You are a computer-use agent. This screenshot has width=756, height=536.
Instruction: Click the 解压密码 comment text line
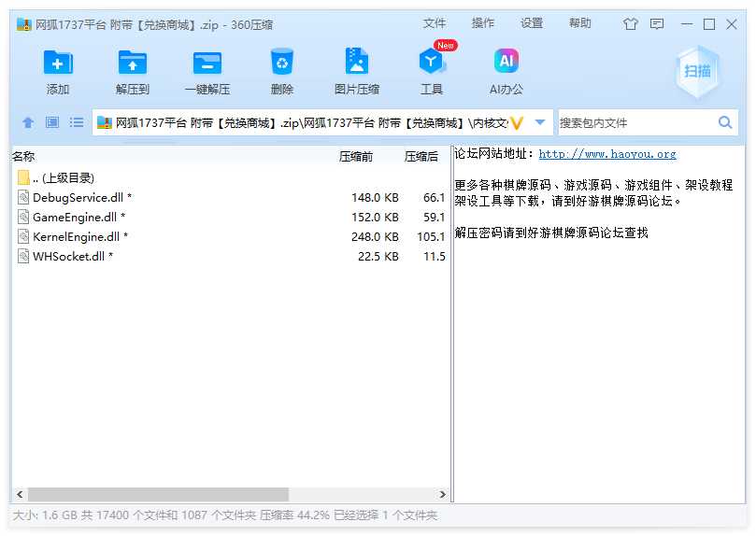click(551, 233)
